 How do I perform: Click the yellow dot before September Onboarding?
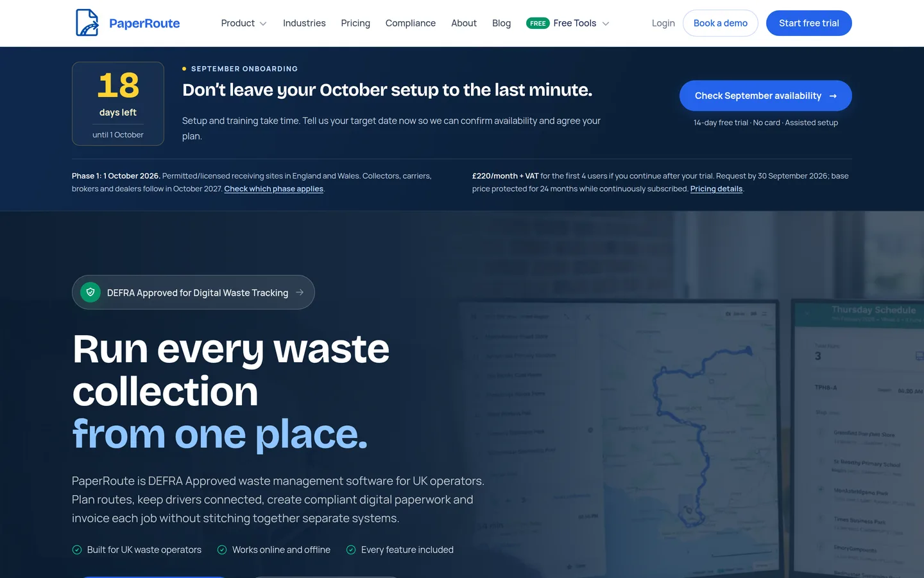pyautogui.click(x=184, y=69)
